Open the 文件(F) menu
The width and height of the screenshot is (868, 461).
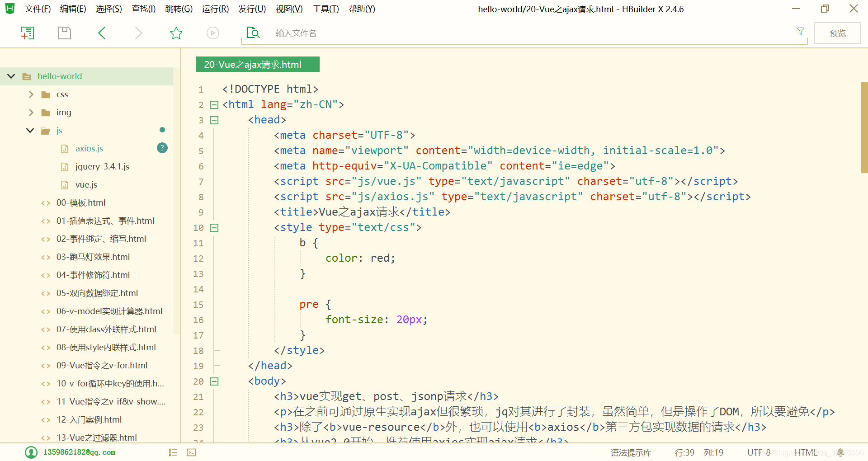(x=38, y=9)
